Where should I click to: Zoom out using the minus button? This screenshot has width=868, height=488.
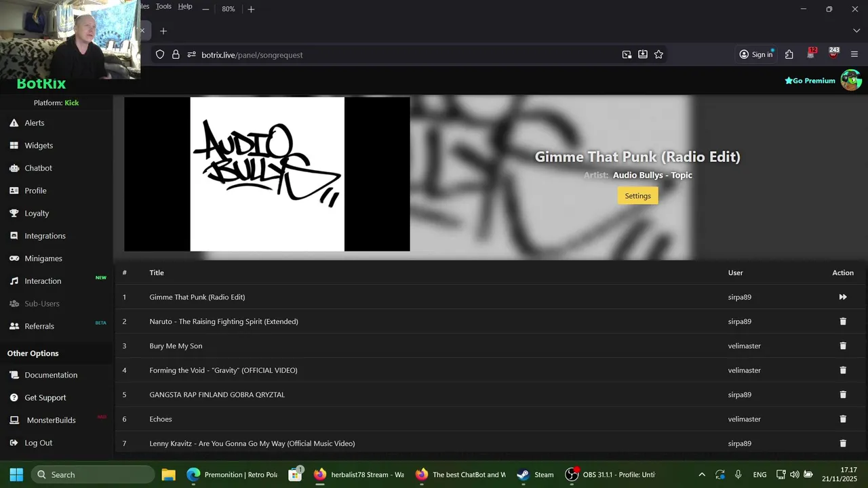[205, 9]
